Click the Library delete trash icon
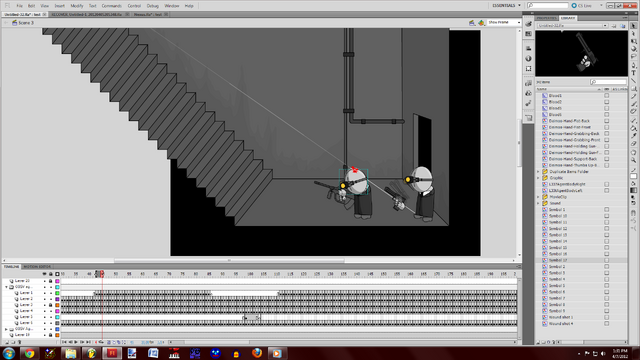Viewport: 640px width, 360px height. 554,342
